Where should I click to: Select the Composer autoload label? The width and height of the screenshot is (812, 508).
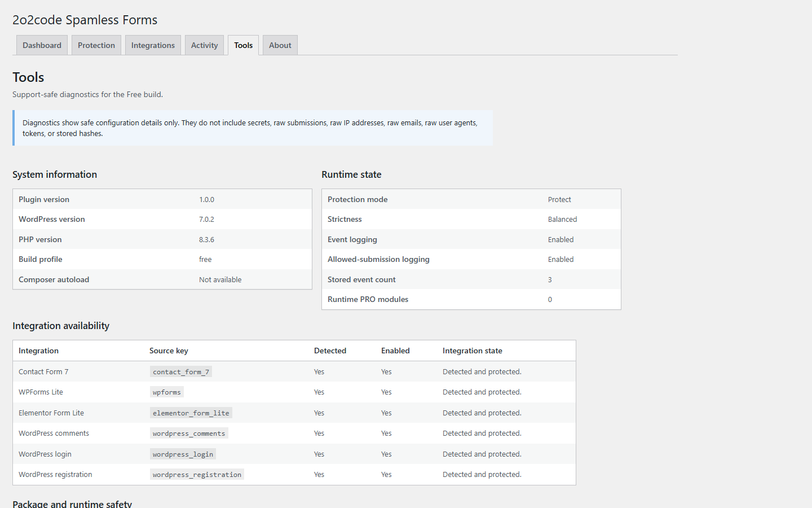coord(54,279)
